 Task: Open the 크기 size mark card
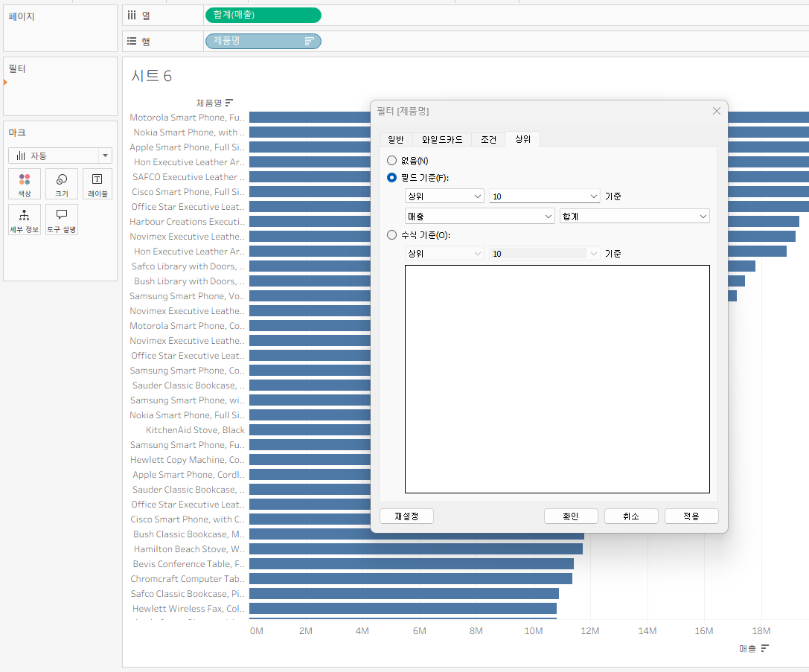tap(61, 184)
